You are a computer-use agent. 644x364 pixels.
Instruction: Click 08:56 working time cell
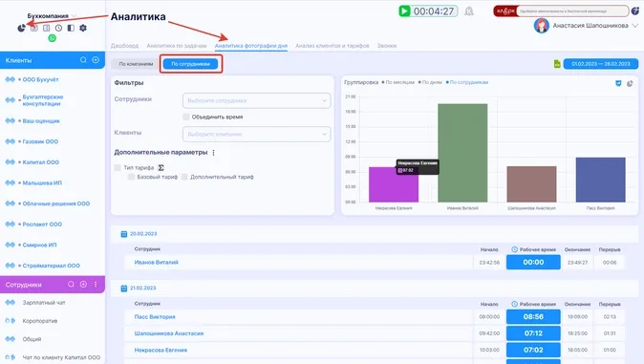pyautogui.click(x=533, y=317)
